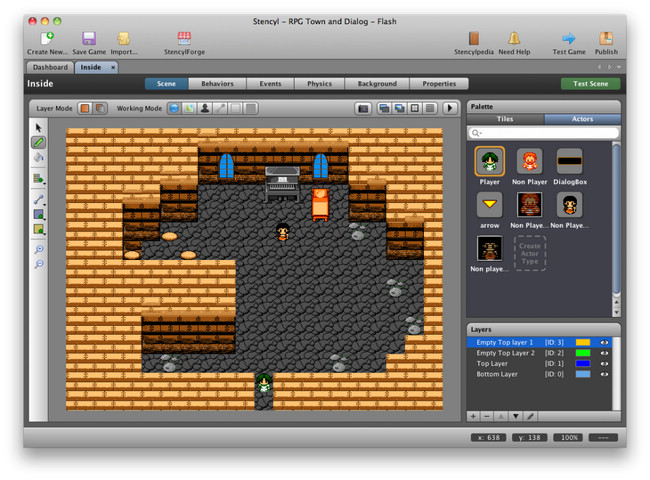This screenshot has height=480, width=650.
Task: Switch working mode to the wand icon
Action: (220, 108)
